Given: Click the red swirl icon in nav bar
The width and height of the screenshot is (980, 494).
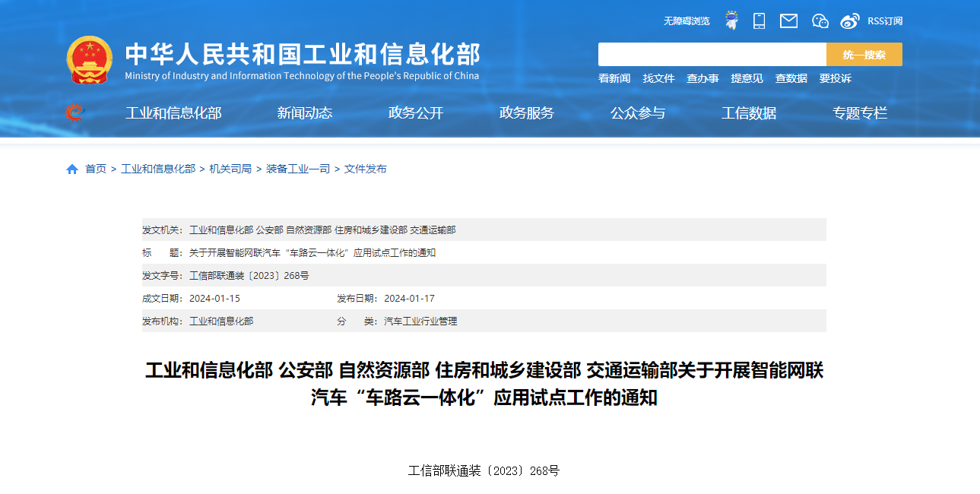Looking at the screenshot, I should click(x=74, y=113).
